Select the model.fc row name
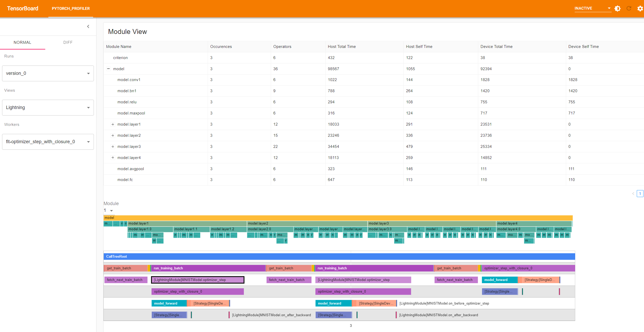 (125, 180)
